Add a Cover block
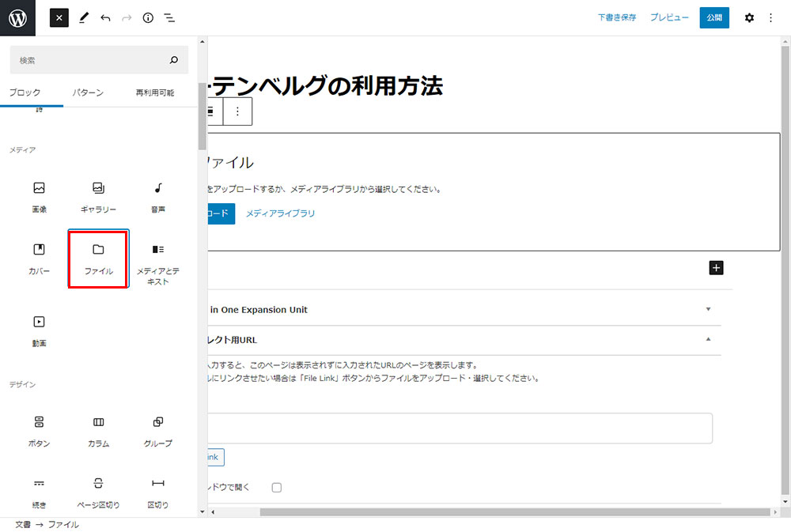791x532 pixels. [39, 258]
